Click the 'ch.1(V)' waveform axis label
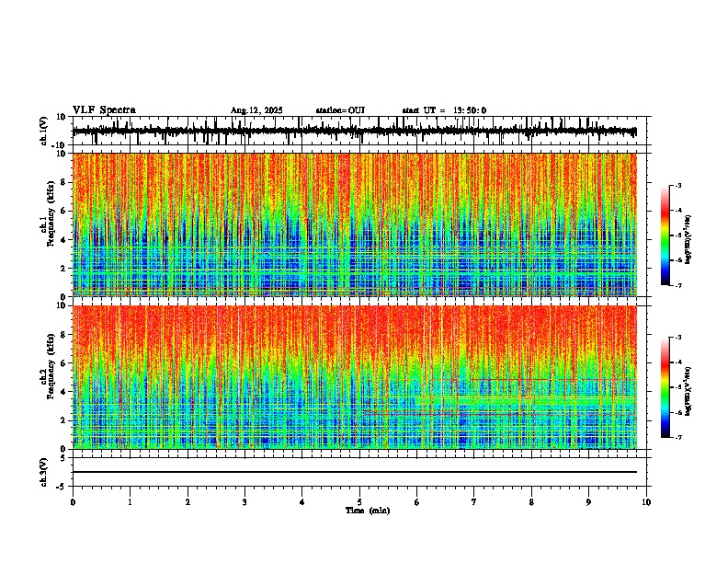 (44, 131)
